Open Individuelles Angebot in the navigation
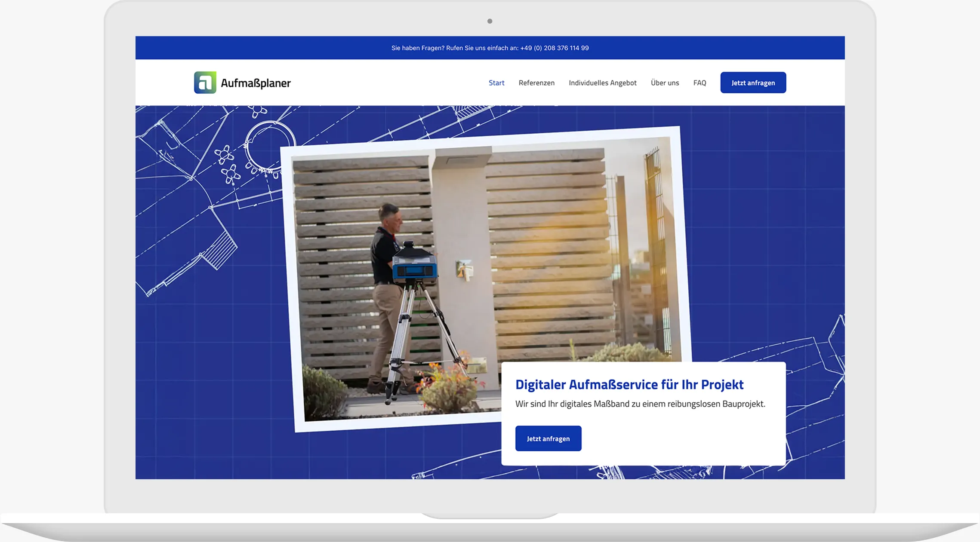Screen dimensions: 980x542 [x=602, y=83]
